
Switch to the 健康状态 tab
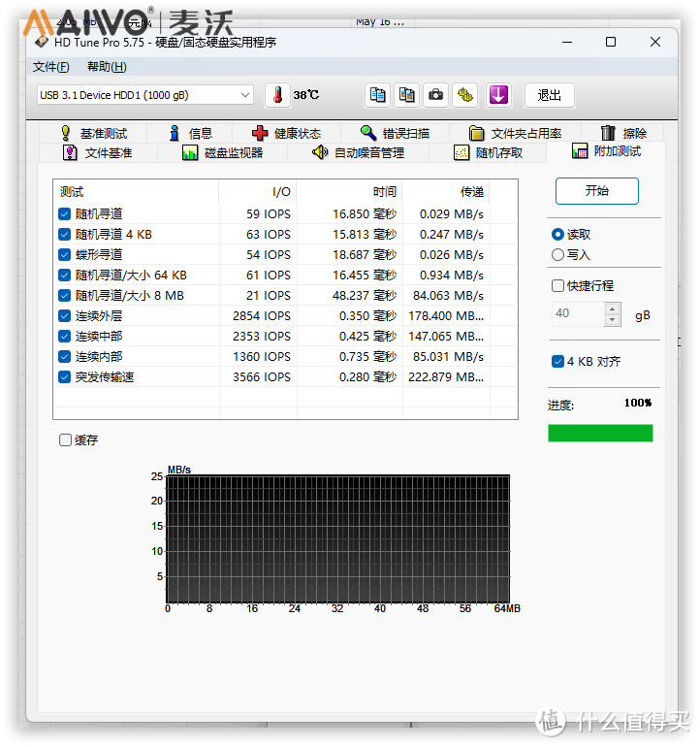(286, 133)
